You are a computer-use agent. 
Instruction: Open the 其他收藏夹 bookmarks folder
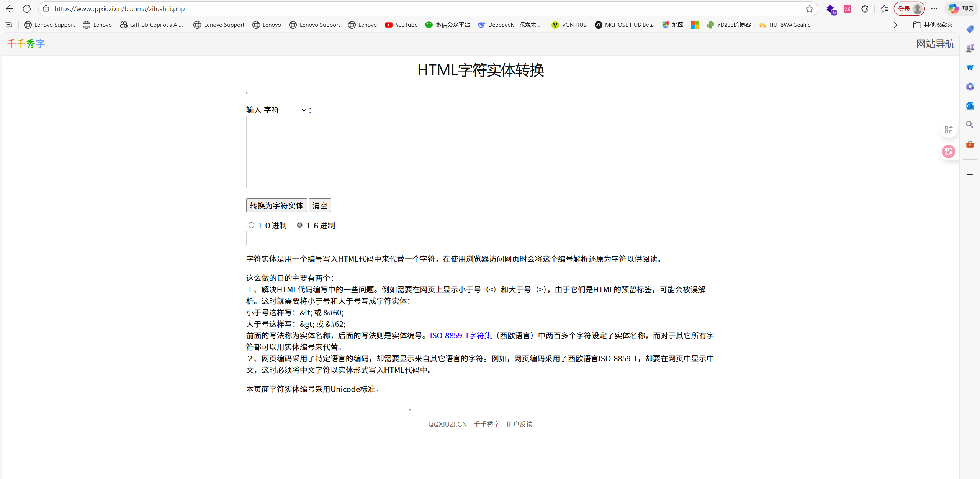933,25
